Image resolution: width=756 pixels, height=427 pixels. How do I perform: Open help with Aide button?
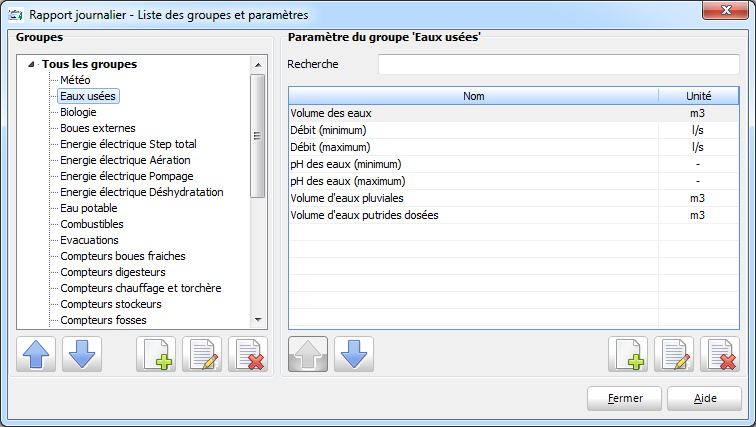pos(704,399)
